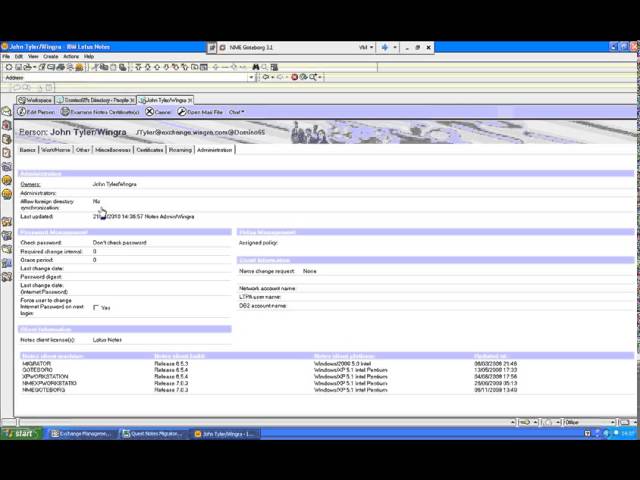Viewport: 640px width, 480px height.
Task: Click the Don't check password value
Action: pyautogui.click(x=119, y=242)
